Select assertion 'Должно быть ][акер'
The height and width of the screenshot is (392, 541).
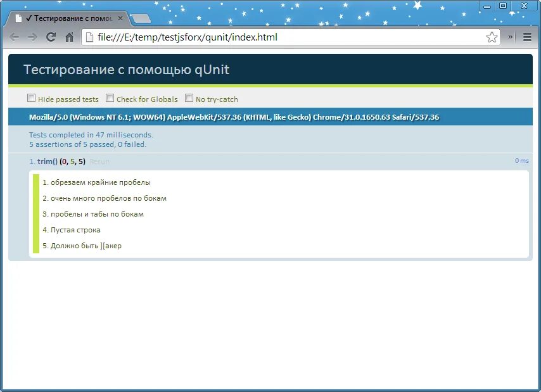(82, 246)
